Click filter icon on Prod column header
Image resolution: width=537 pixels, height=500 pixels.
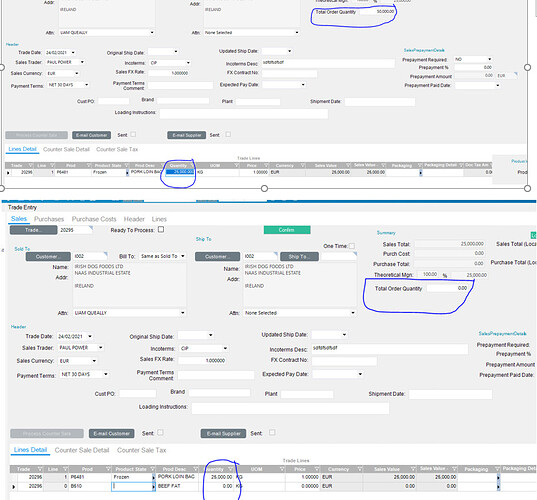click(108, 469)
